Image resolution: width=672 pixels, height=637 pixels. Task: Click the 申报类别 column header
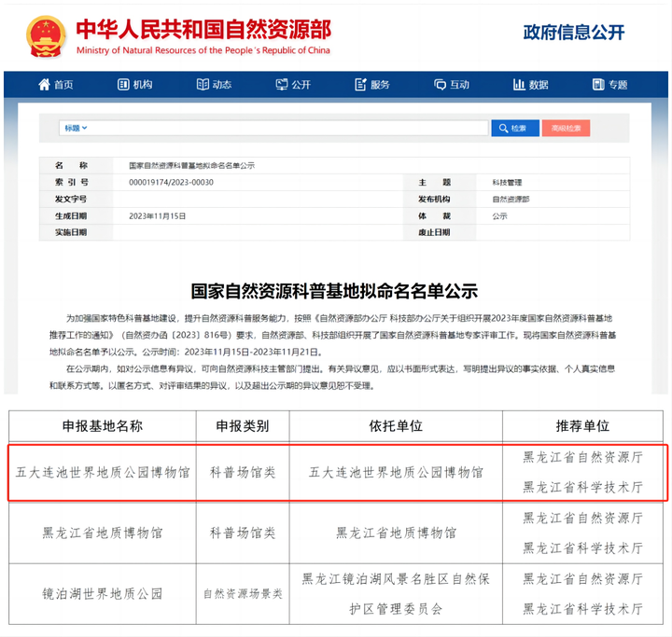[243, 426]
